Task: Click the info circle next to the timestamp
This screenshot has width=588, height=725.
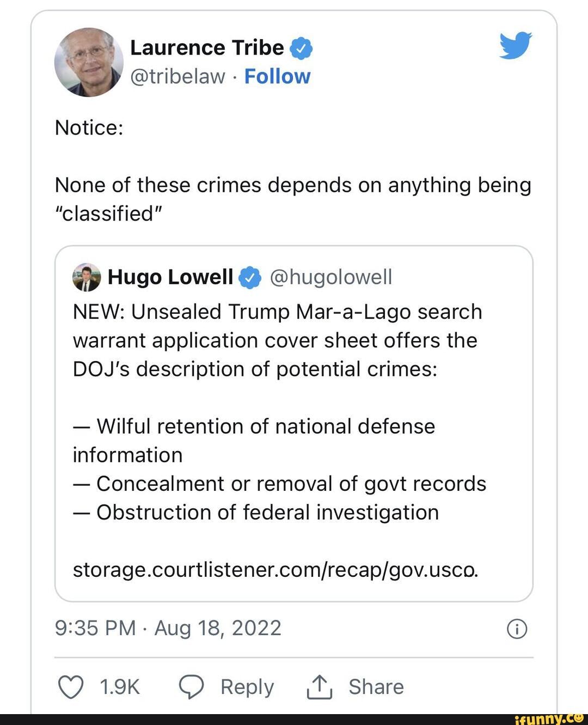Action: click(x=516, y=628)
